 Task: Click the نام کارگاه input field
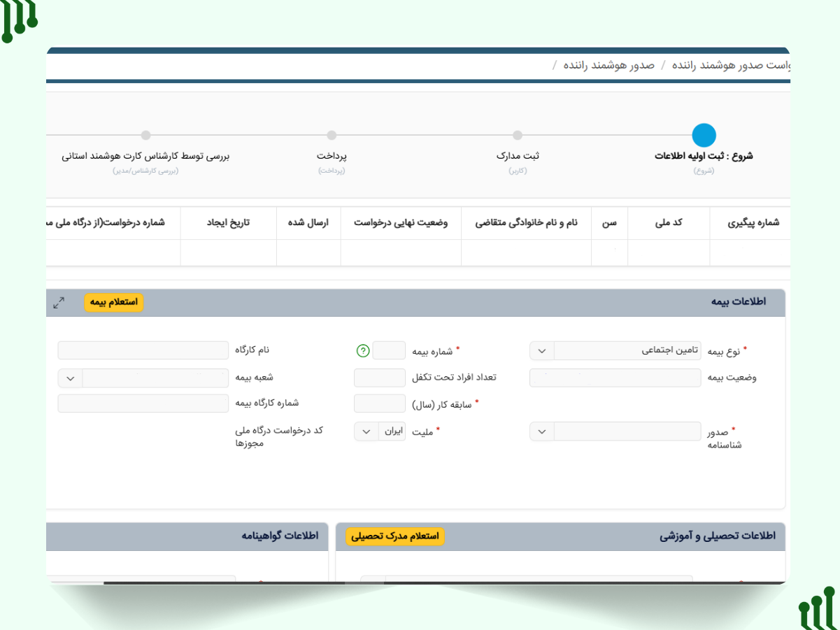[143, 351]
